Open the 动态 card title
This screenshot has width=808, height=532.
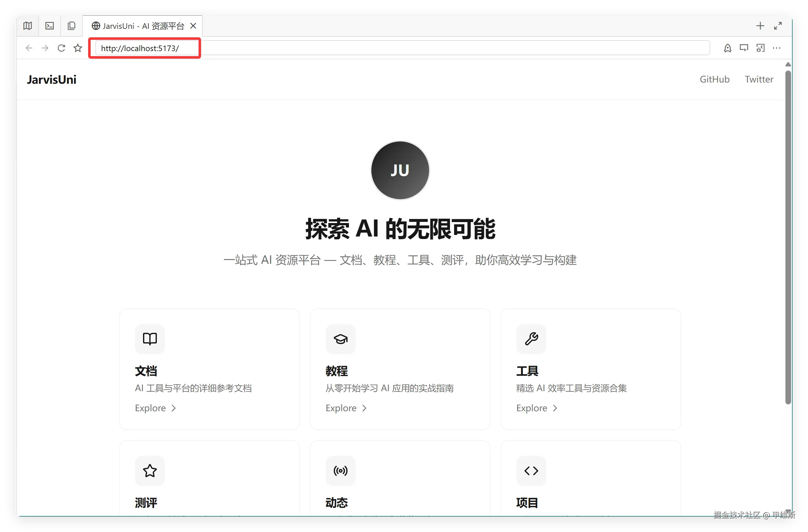337,503
